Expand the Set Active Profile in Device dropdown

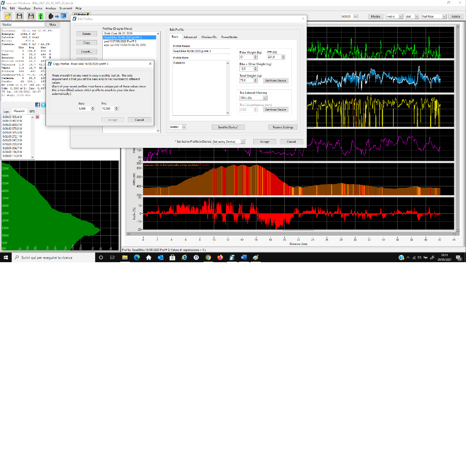243,141
